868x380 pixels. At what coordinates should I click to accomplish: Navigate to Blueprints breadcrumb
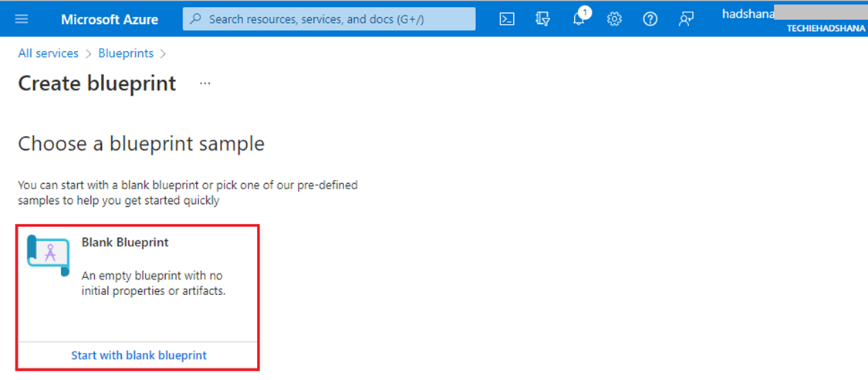click(x=126, y=53)
